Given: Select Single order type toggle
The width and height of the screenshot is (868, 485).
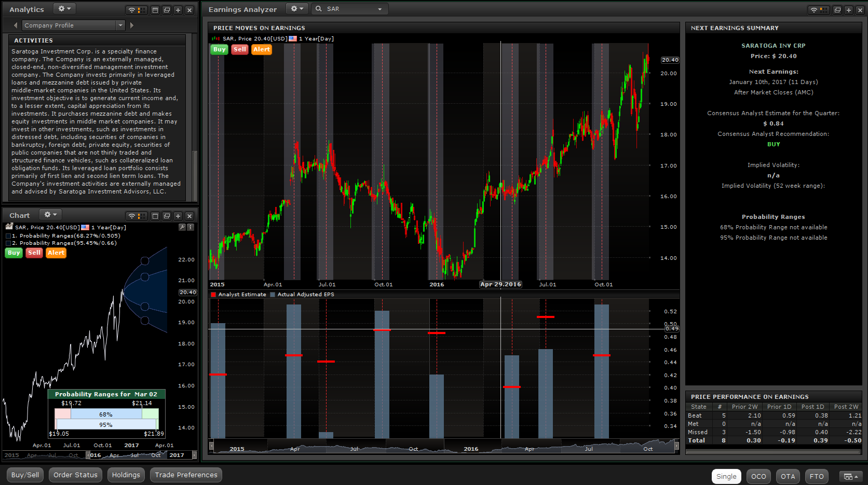Looking at the screenshot, I should click(726, 477).
